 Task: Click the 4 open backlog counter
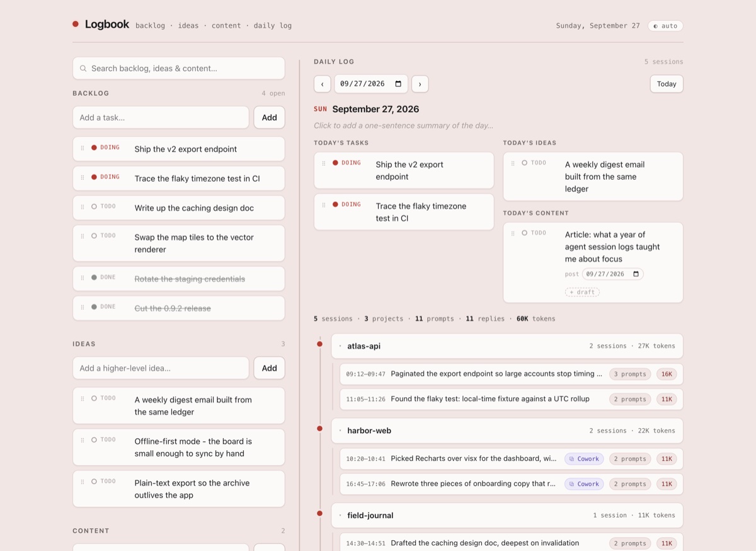(x=273, y=93)
